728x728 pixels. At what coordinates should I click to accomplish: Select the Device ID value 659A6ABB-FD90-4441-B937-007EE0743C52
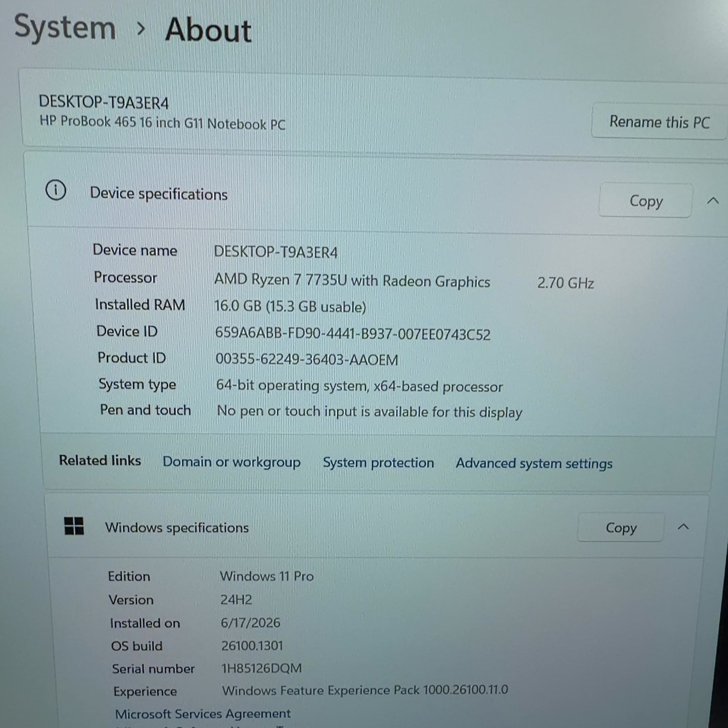353,334
